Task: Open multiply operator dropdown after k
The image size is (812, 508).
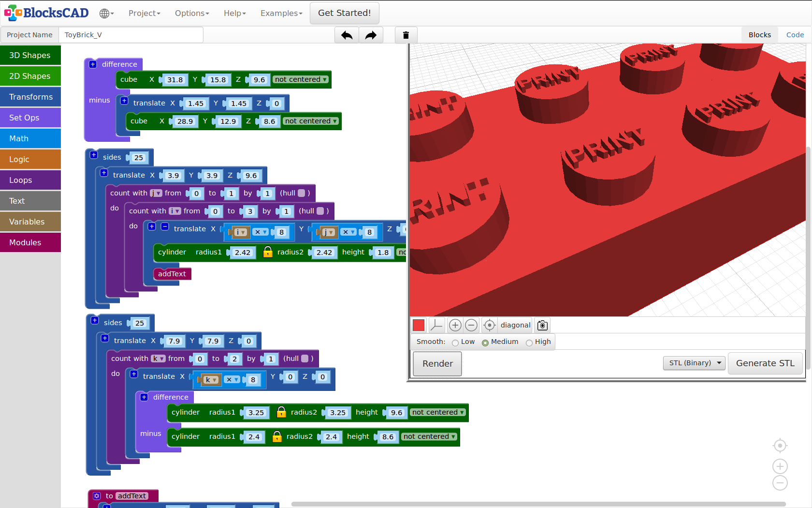Action: pyautogui.click(x=232, y=380)
